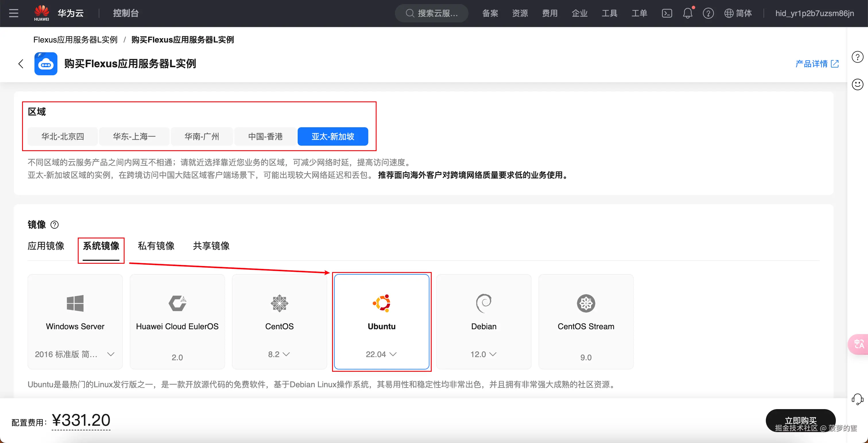The width and height of the screenshot is (868, 443).
Task: Open the customer service headset icon
Action: pyautogui.click(x=858, y=399)
